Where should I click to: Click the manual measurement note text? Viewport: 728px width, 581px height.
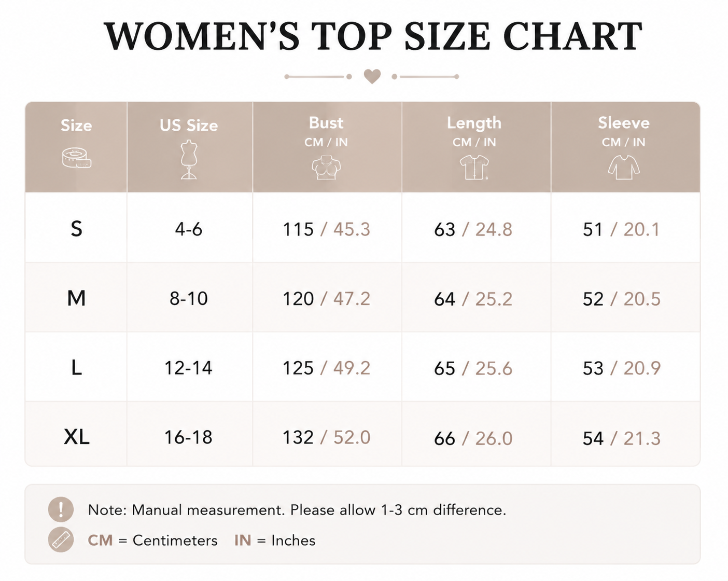[297, 510]
